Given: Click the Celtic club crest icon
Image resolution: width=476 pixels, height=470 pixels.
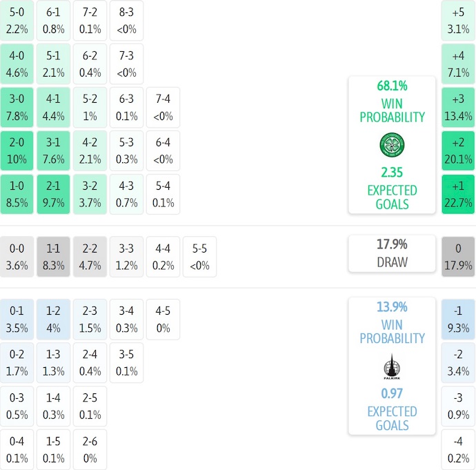Looking at the screenshot, I should click(x=392, y=145).
